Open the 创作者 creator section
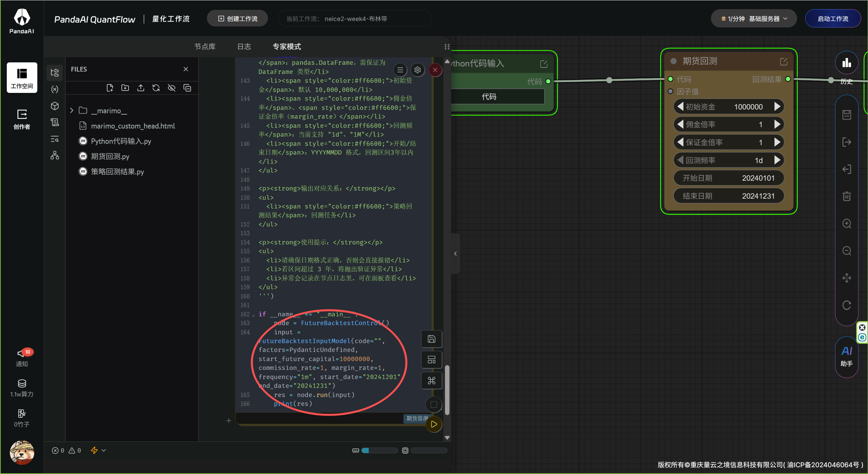 point(22,119)
